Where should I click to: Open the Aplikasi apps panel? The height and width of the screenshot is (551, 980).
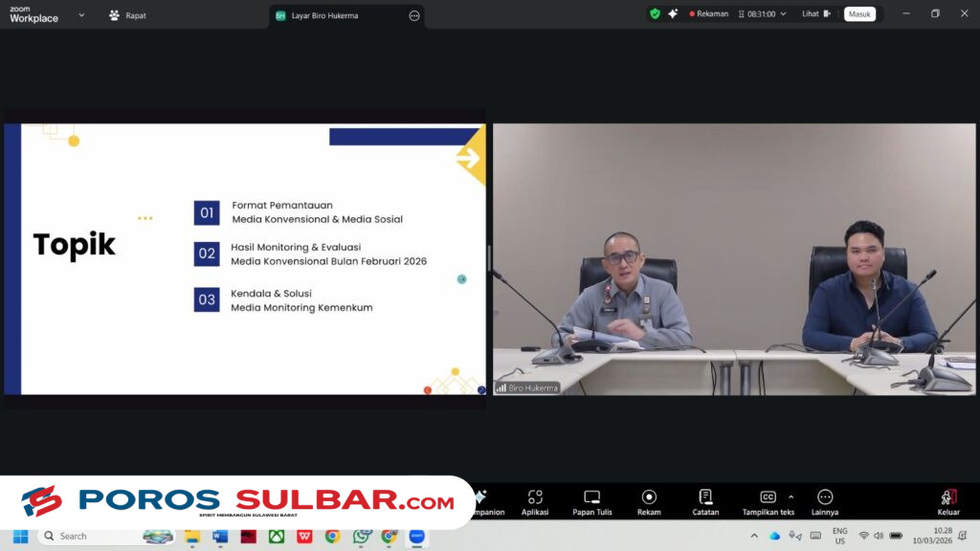tap(535, 501)
